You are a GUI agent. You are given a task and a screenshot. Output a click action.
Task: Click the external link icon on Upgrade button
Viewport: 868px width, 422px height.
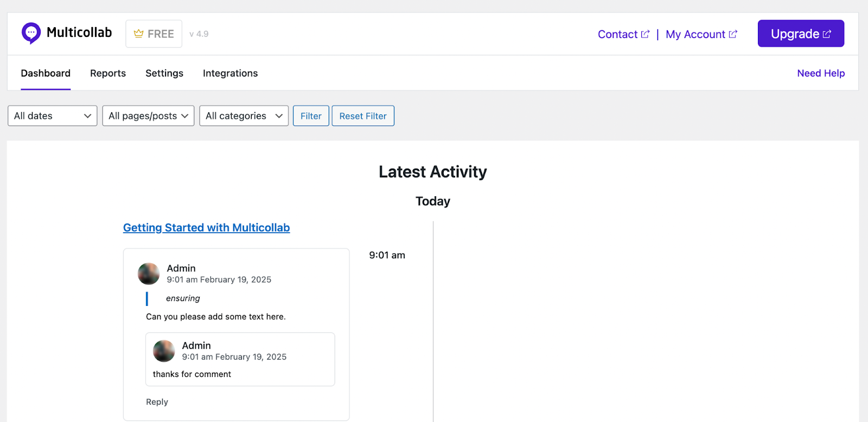827,34
